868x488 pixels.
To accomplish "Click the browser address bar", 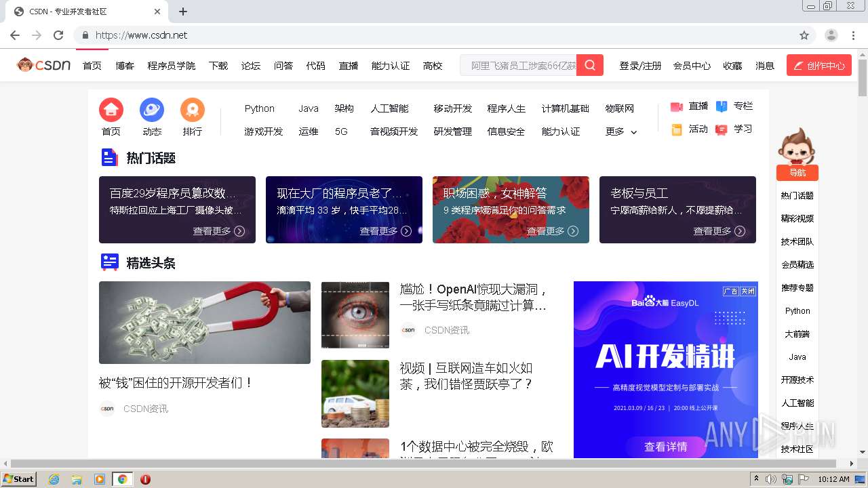I will (434, 35).
